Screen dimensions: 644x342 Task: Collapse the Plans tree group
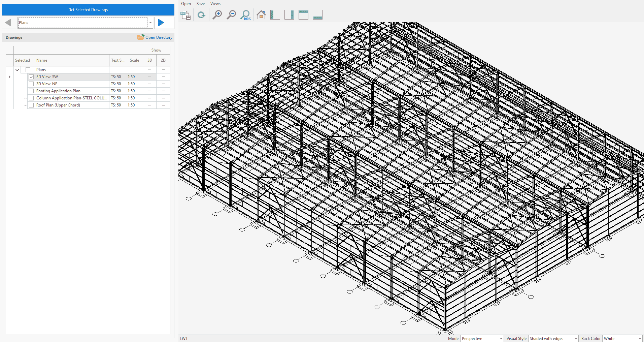(17, 70)
